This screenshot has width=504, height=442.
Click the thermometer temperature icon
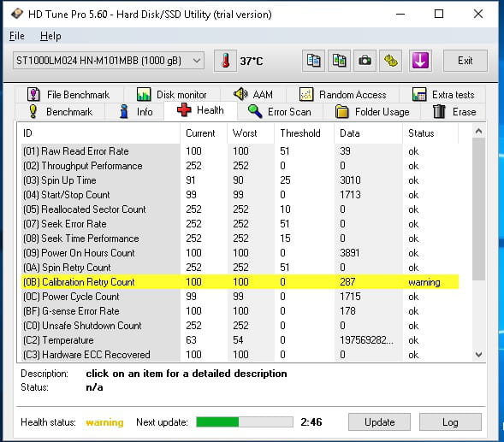225,61
